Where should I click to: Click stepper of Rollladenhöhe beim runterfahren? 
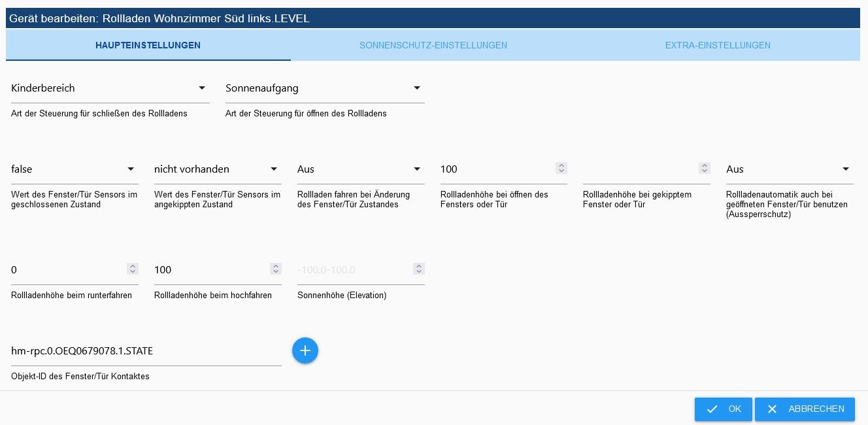133,269
